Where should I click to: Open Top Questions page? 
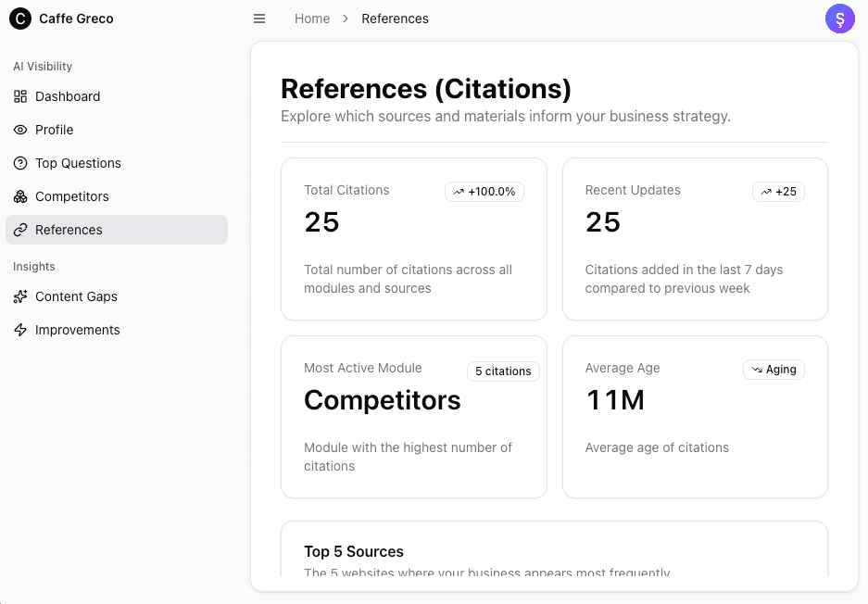click(78, 163)
